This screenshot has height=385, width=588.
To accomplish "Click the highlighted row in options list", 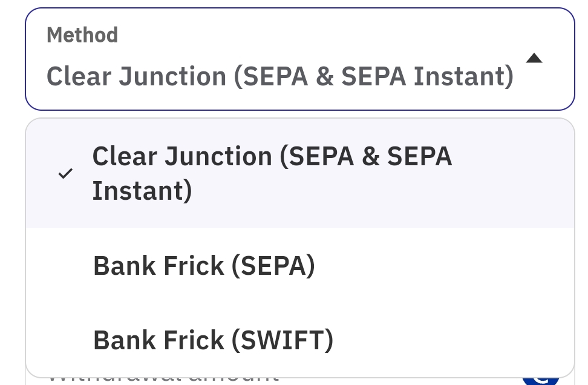I will pyautogui.click(x=300, y=173).
